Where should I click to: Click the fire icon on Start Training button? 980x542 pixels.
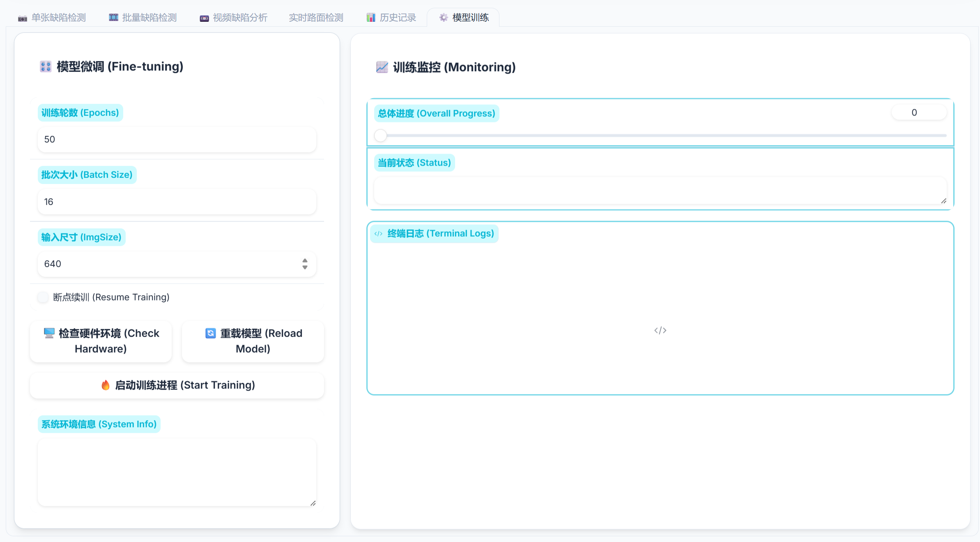[x=106, y=385]
